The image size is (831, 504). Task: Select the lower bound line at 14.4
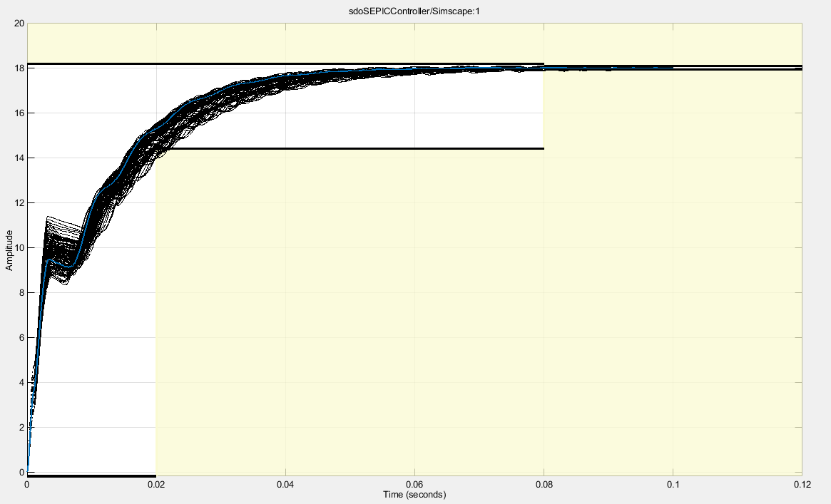point(350,149)
